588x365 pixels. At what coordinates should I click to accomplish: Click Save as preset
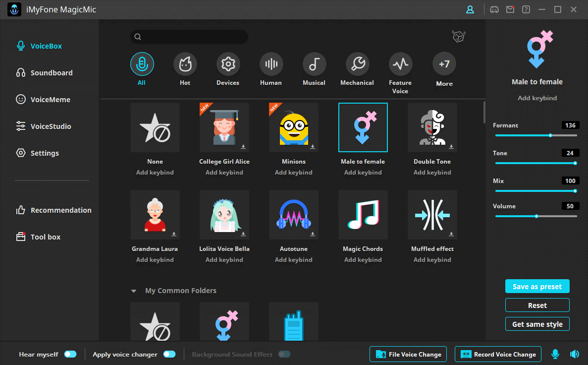tap(537, 286)
